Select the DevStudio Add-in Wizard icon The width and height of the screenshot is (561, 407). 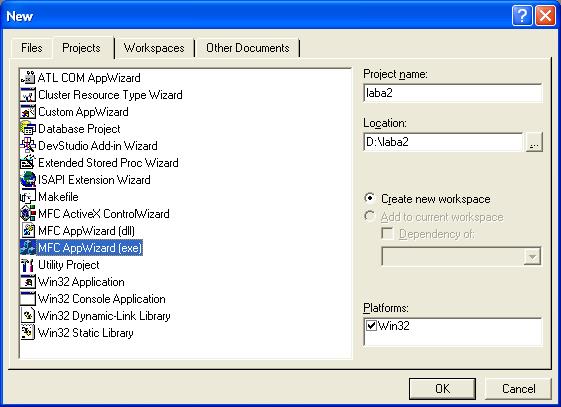tap(28, 146)
